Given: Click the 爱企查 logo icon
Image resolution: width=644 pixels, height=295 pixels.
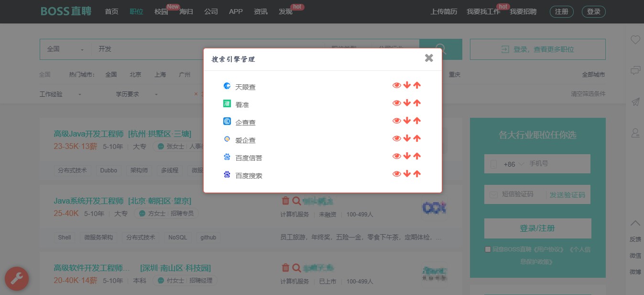Looking at the screenshot, I should (227, 139).
